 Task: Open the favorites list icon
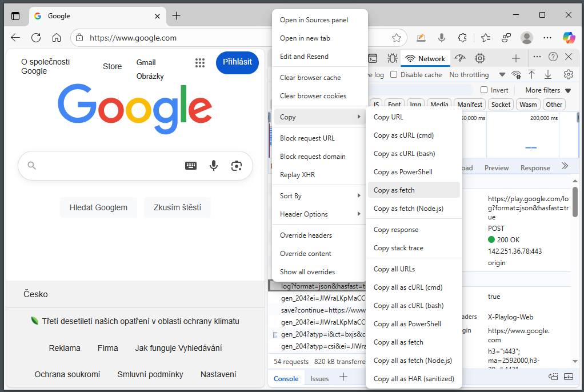click(486, 38)
